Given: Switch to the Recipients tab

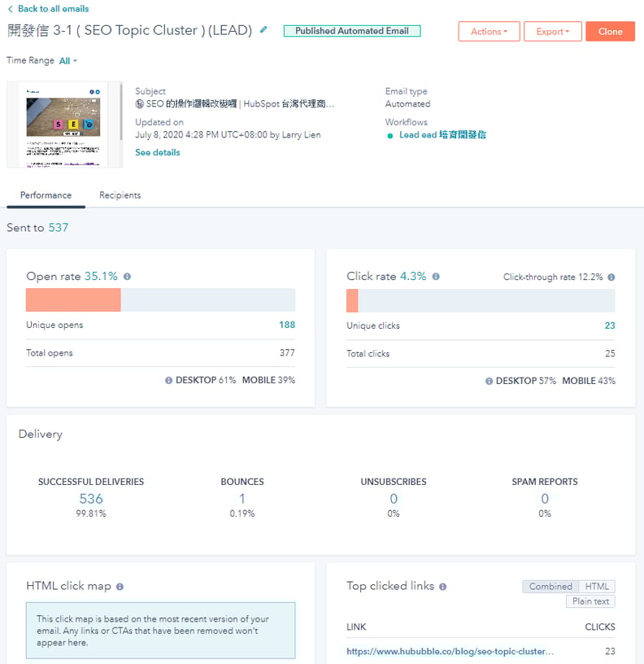Looking at the screenshot, I should [120, 195].
